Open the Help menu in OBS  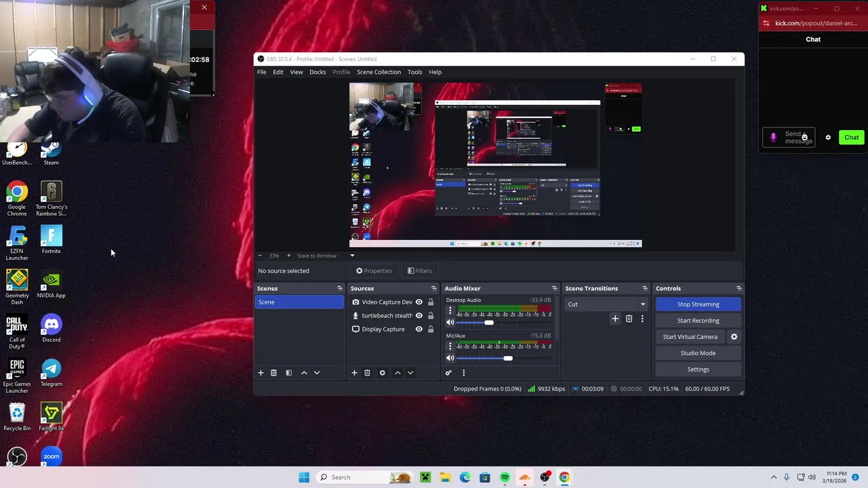[x=435, y=72]
